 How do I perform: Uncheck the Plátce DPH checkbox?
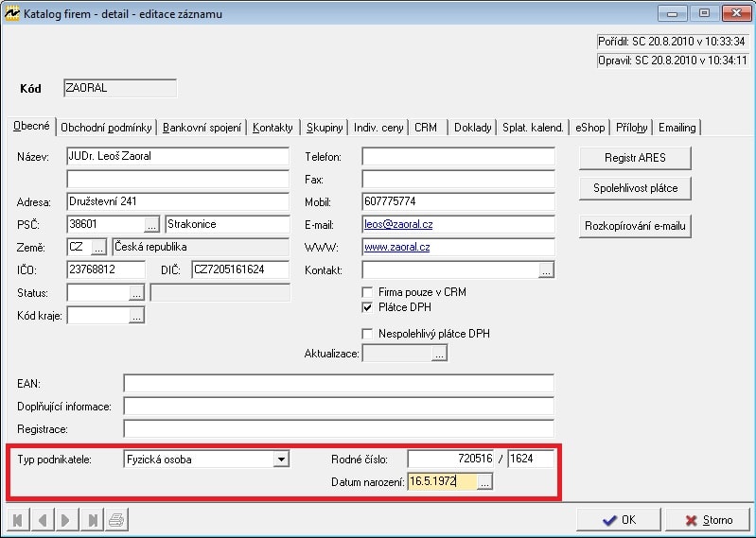pos(367,307)
